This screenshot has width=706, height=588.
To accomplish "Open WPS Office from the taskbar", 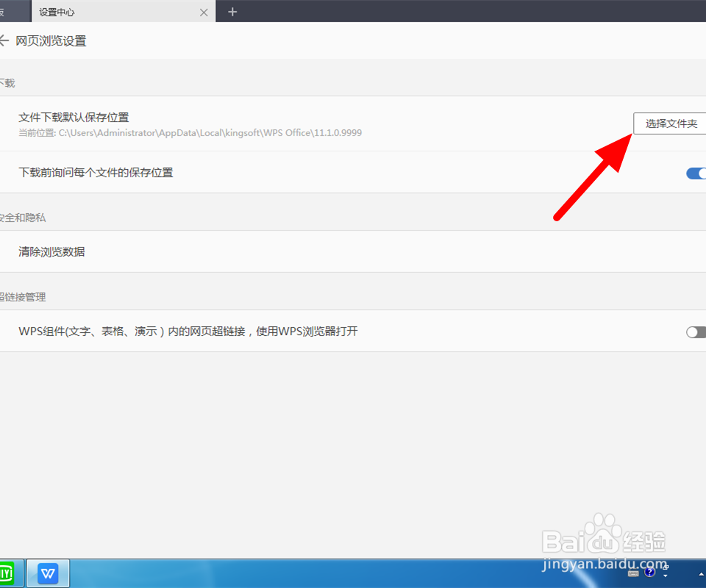I will (x=49, y=573).
